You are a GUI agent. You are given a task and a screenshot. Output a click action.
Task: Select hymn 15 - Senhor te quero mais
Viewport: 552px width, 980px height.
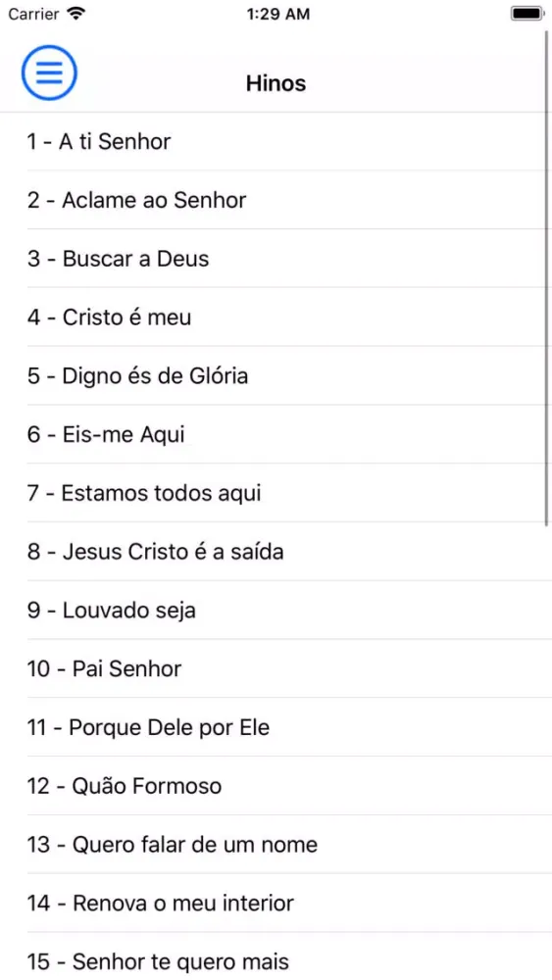tap(276, 956)
